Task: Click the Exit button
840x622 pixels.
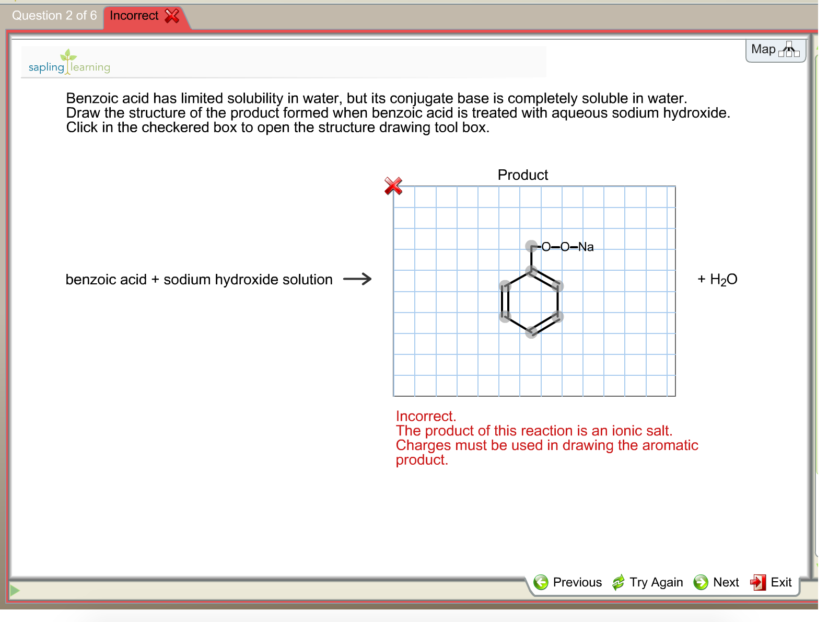Action: 771,582
